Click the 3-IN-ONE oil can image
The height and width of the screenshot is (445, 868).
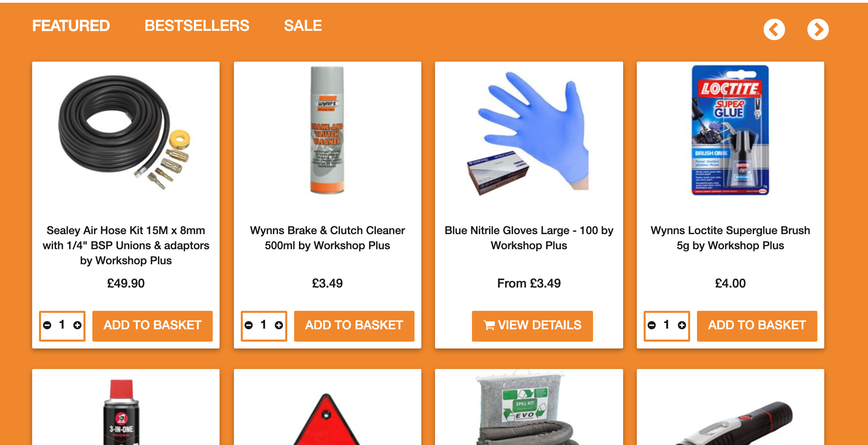click(x=122, y=412)
